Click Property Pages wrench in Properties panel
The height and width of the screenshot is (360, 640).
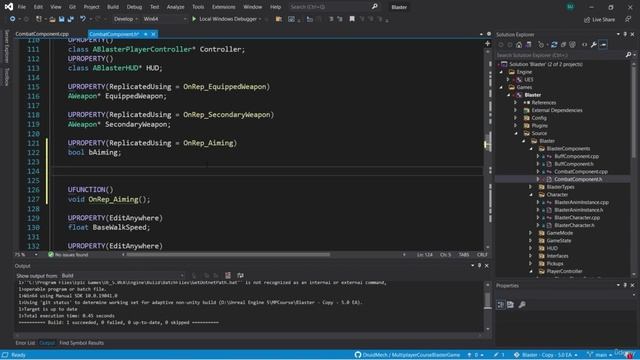coord(522,304)
